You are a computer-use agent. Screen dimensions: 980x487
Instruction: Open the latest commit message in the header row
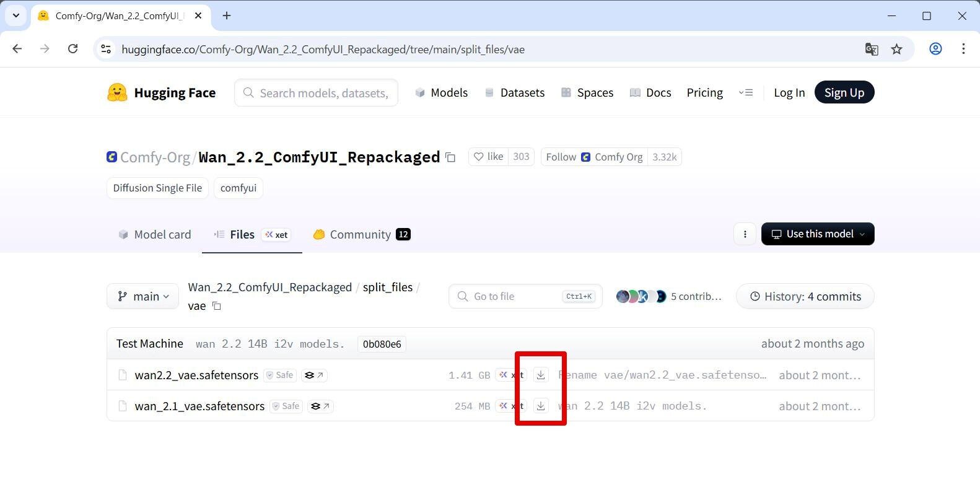click(270, 344)
